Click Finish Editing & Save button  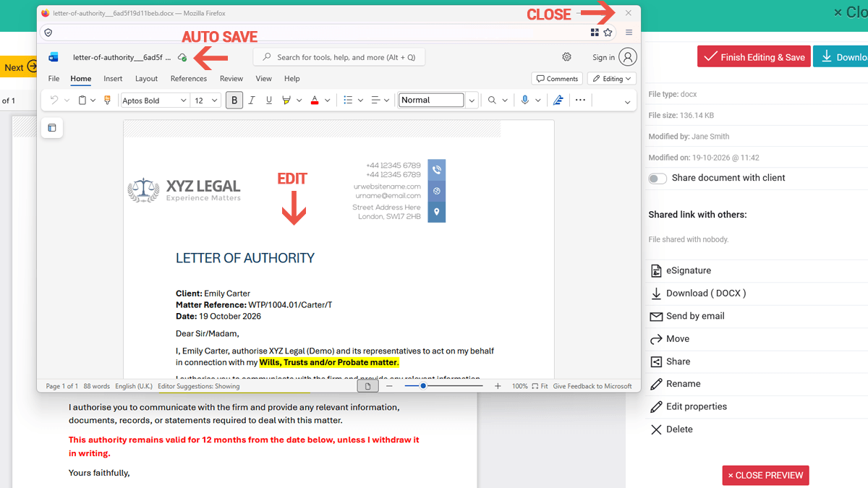pos(754,57)
